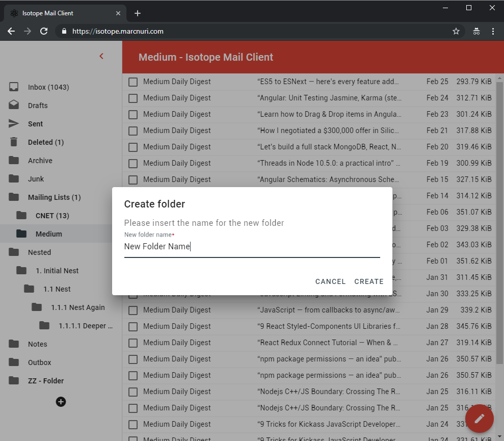Click the 312.71 KiB size cell
The width and height of the screenshot is (504, 441).
pyautogui.click(x=474, y=98)
